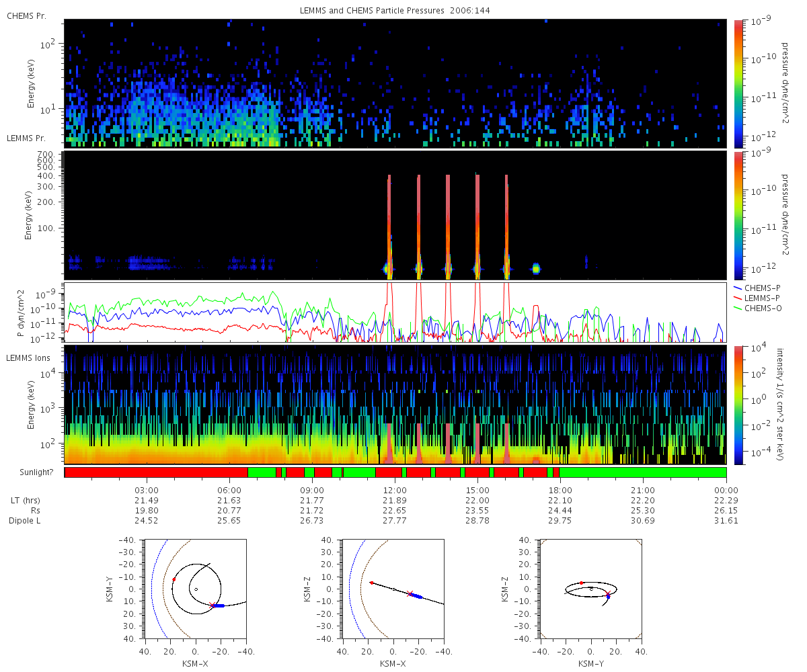Click red dot marker in KSM-X/KSM-Y orbit plot

click(x=174, y=579)
